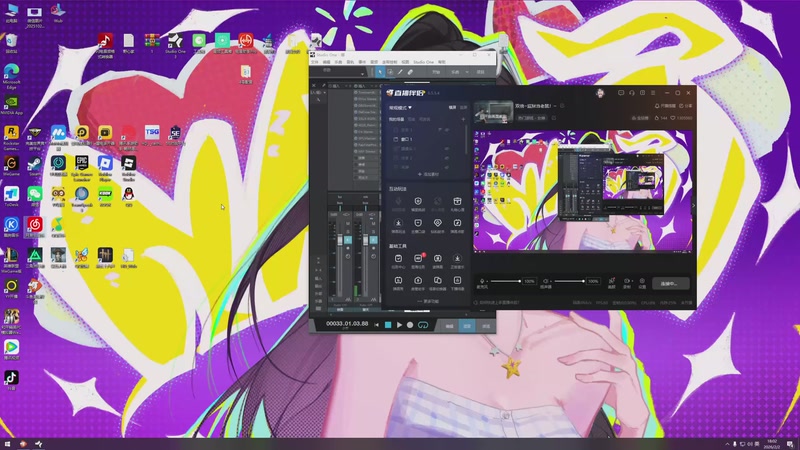Open the headset support icon in title bar
800x450 pixels.
[632, 93]
